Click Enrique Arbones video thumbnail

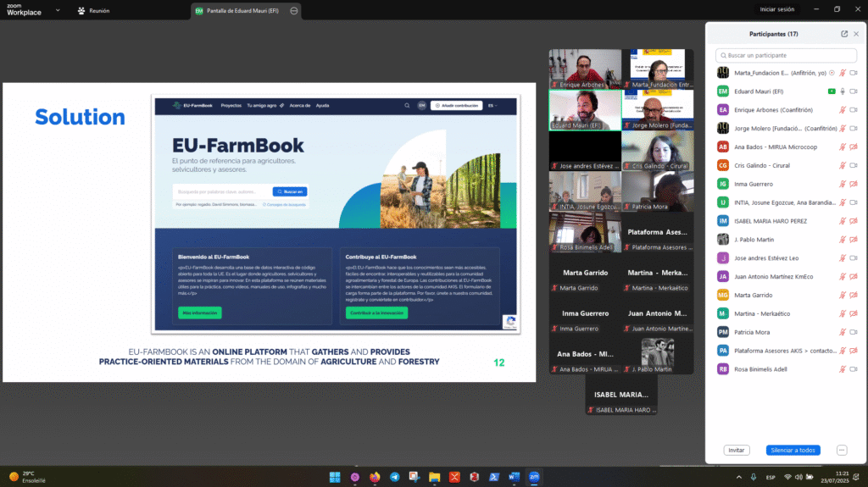click(585, 69)
